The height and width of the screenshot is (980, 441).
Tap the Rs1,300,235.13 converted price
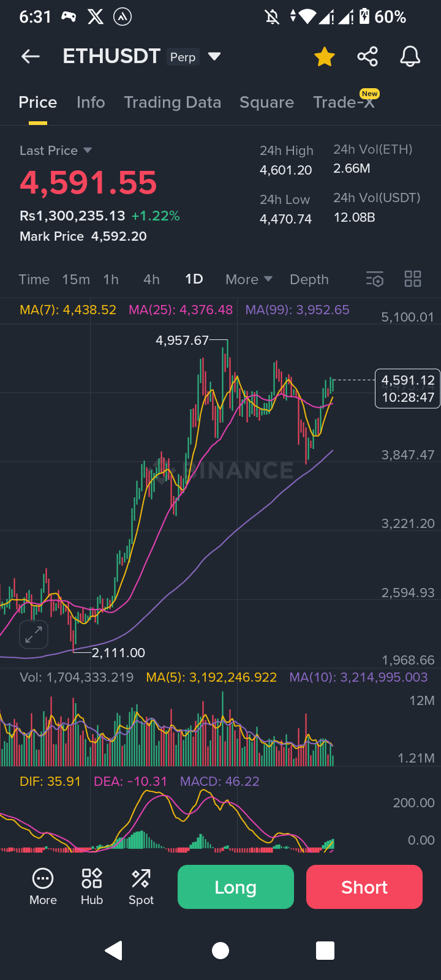(72, 216)
